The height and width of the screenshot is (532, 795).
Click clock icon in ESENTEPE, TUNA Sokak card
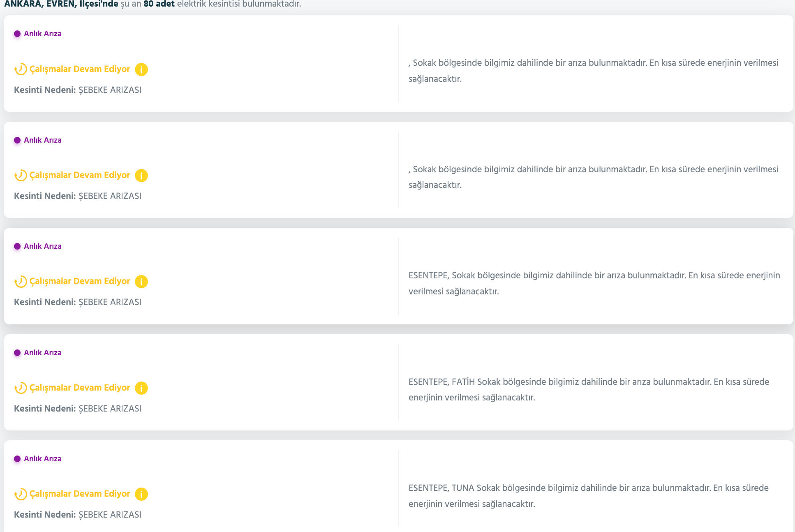21,494
